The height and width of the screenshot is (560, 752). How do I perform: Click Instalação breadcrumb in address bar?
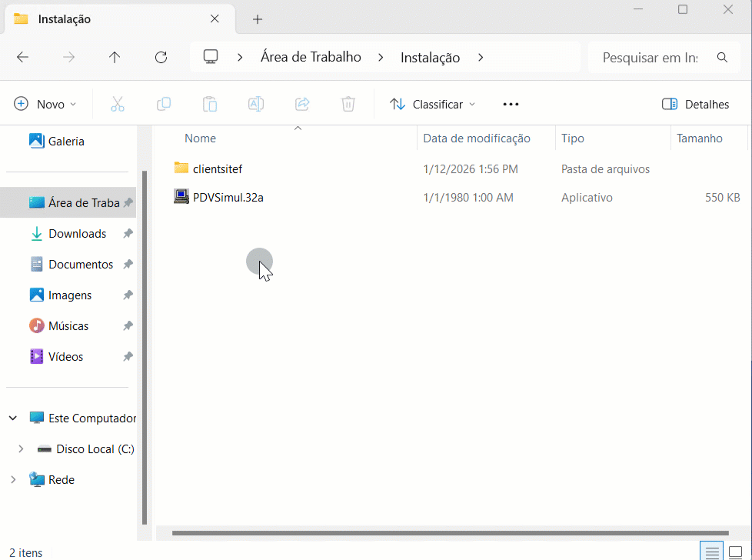click(430, 58)
